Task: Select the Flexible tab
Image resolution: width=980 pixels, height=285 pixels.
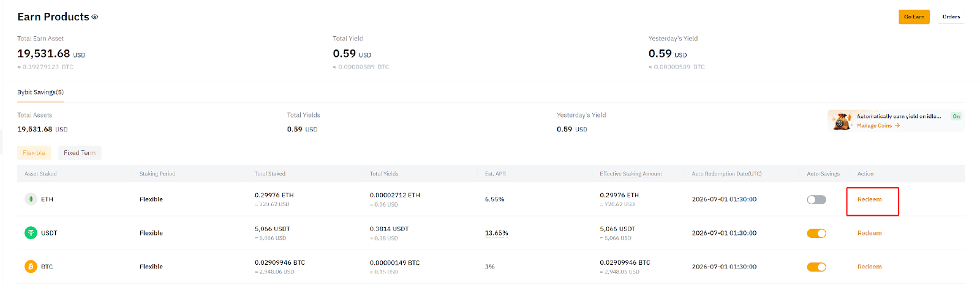Action: 34,153
